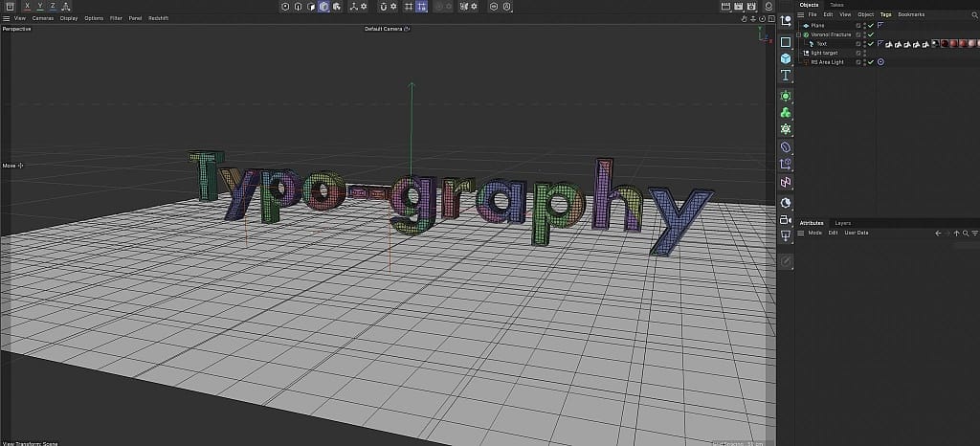Image resolution: width=980 pixels, height=446 pixels.
Task: Collapse the Voronoi Fracture tree node
Action: click(x=800, y=34)
